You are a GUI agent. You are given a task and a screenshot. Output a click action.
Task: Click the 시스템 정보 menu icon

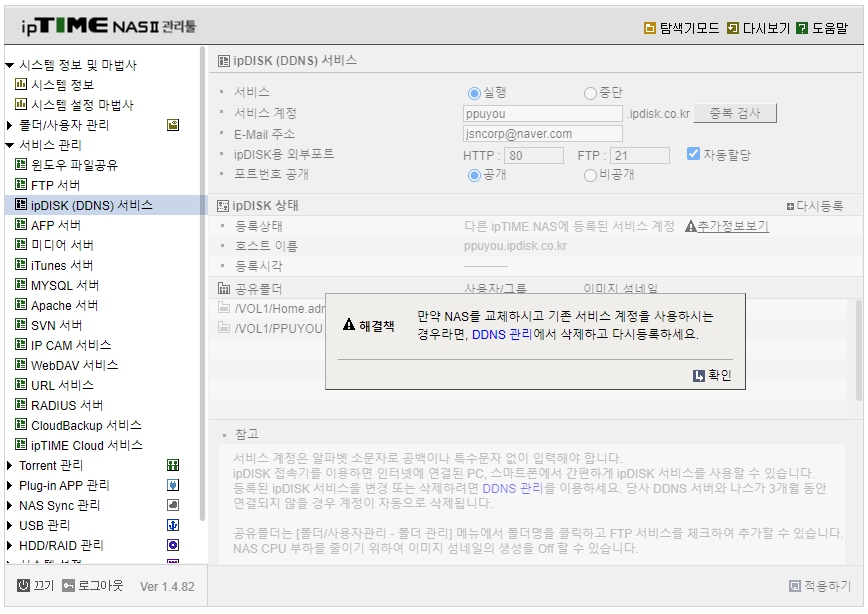click(x=21, y=84)
